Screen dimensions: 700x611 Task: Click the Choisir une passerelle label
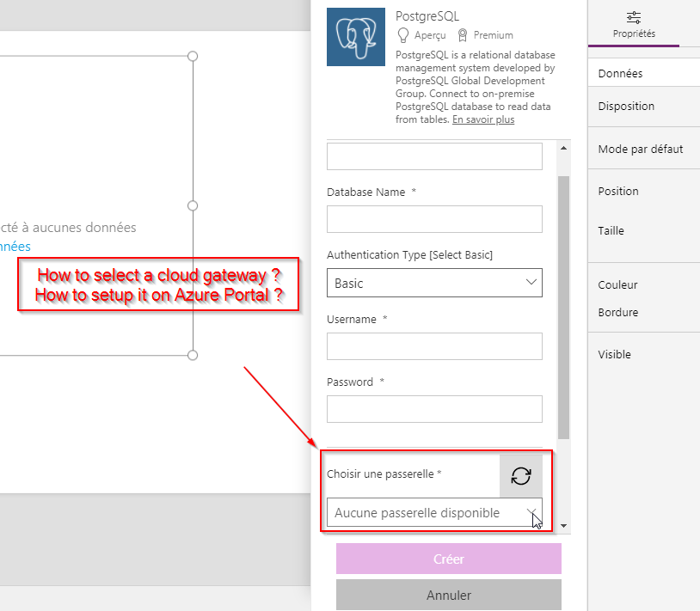(x=380, y=474)
